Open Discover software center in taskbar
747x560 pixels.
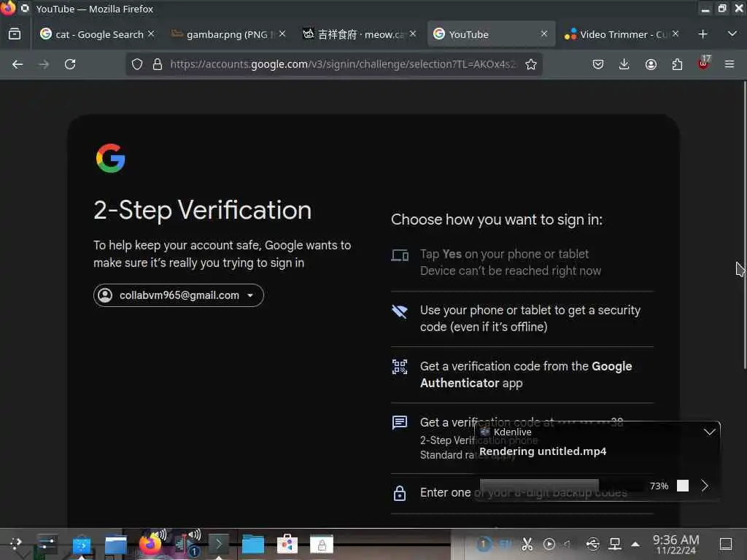pos(82,545)
